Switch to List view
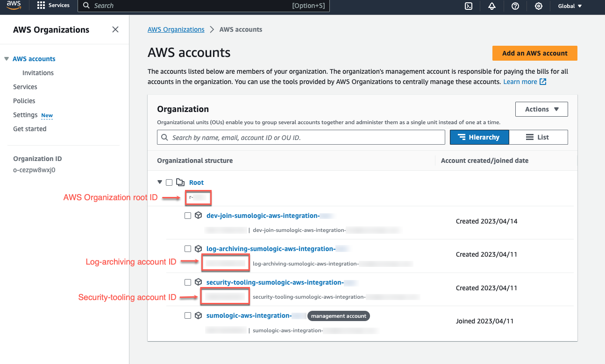 click(538, 137)
